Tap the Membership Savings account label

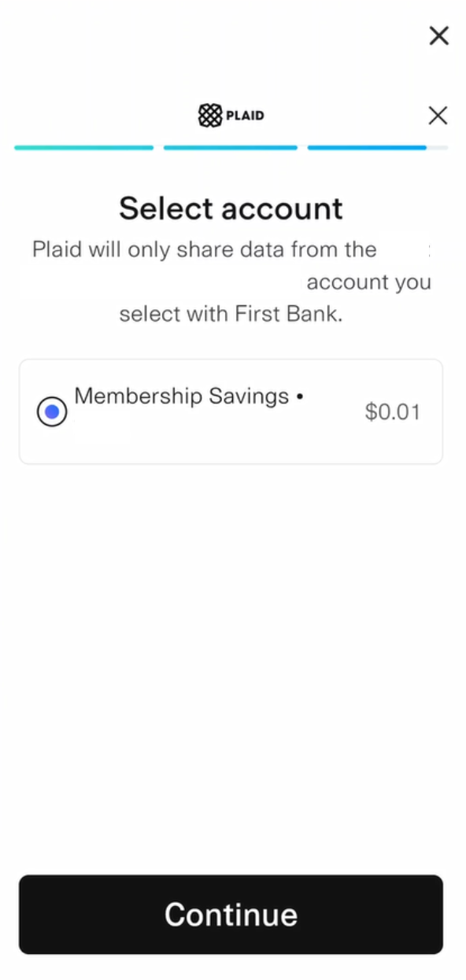(x=182, y=396)
